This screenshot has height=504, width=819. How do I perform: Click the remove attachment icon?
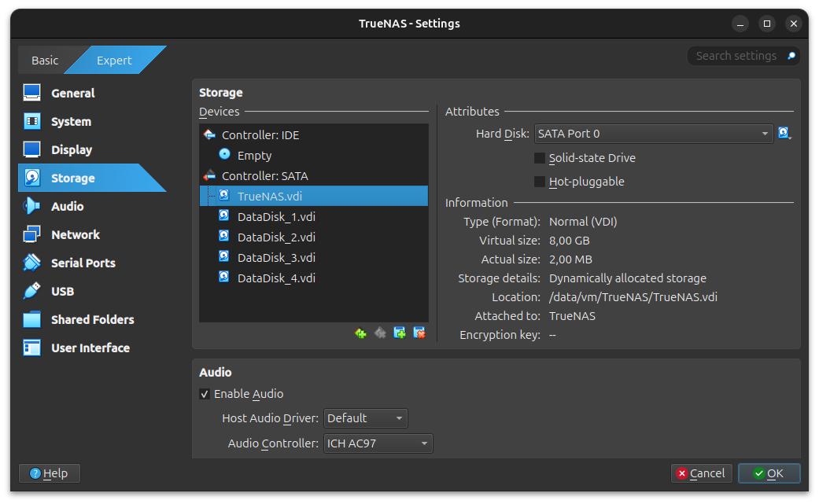click(x=419, y=333)
